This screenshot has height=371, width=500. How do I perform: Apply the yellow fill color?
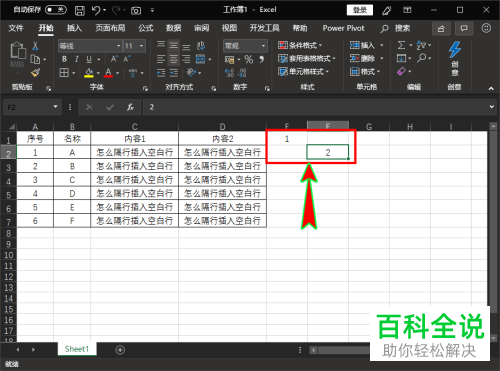click(89, 73)
